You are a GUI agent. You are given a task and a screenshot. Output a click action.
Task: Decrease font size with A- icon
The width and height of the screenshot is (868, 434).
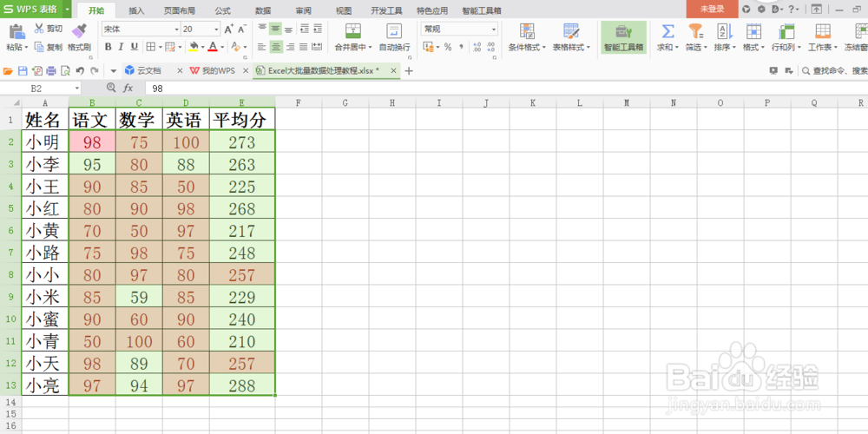coord(242,30)
